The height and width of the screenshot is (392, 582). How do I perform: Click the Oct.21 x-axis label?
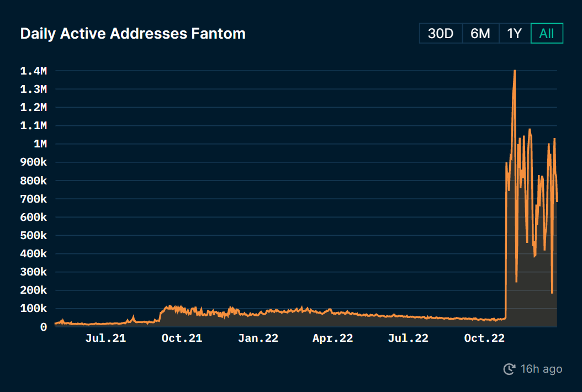click(182, 338)
